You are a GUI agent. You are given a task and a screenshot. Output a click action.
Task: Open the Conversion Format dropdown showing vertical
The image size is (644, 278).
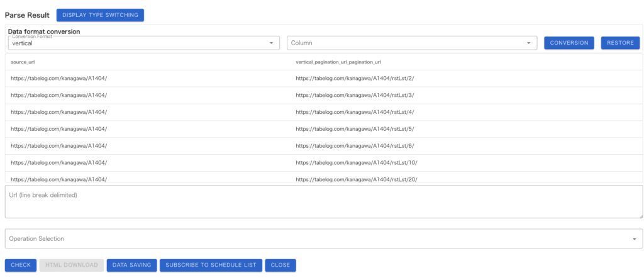pyautogui.click(x=144, y=43)
